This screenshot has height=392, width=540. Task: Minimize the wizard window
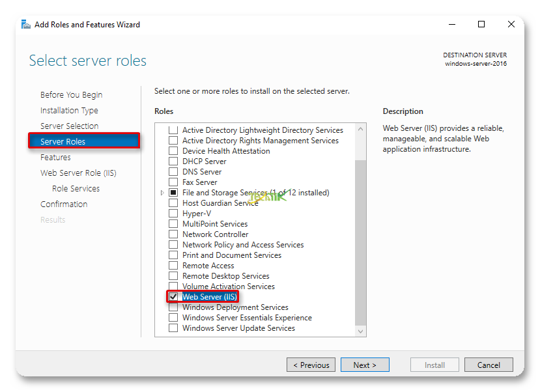452,25
